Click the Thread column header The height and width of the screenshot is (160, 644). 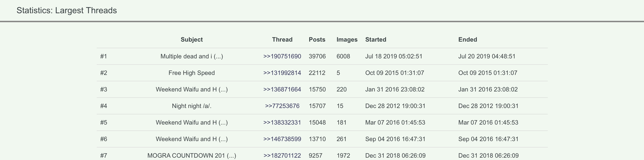tap(282, 39)
